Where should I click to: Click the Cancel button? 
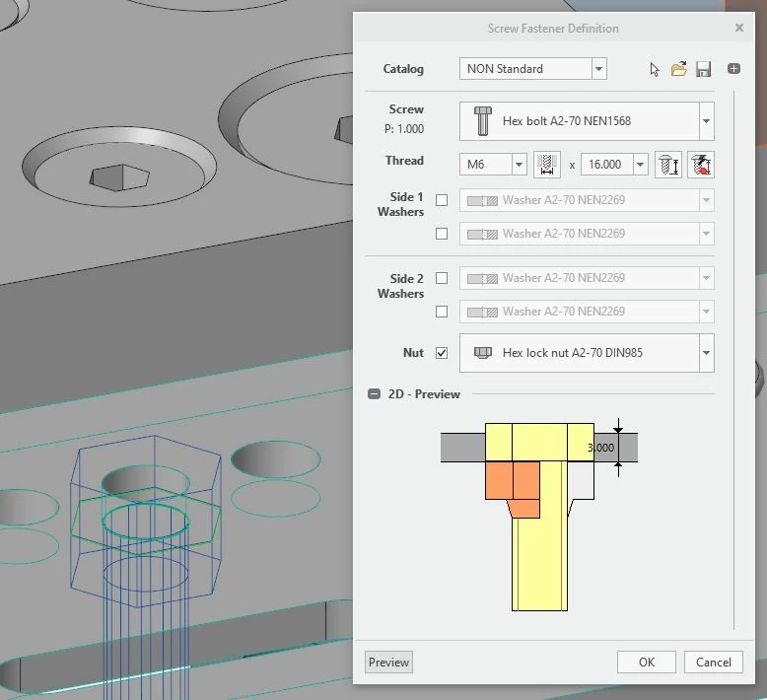click(x=713, y=663)
